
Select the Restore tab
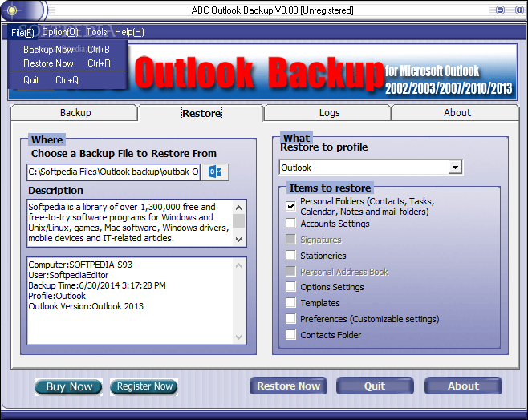coord(201,113)
